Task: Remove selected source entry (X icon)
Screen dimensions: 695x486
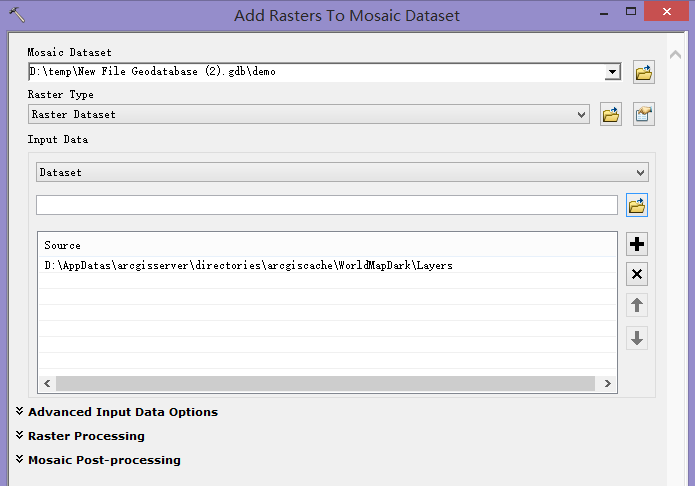Action: tap(637, 274)
